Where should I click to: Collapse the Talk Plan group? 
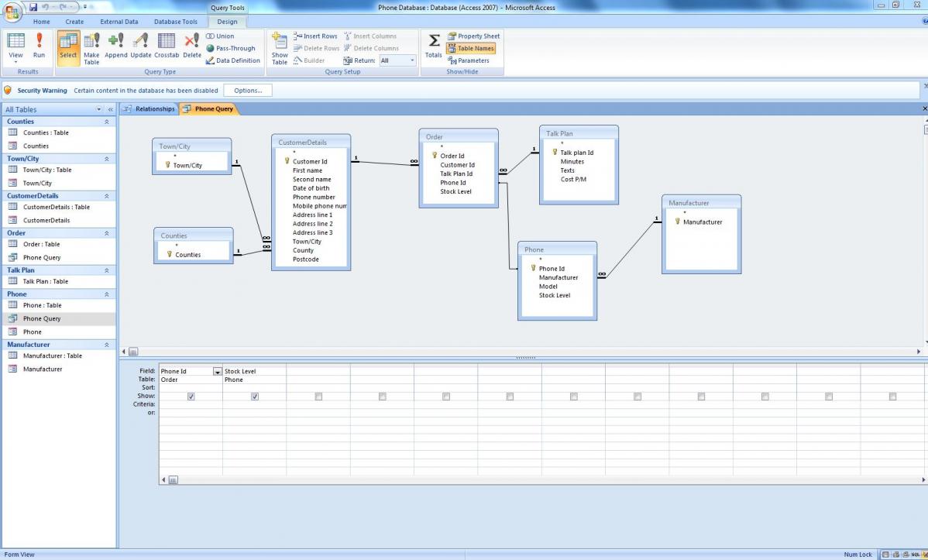107,270
